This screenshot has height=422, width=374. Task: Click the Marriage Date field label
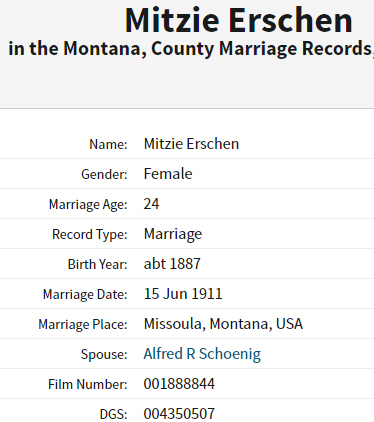coord(85,295)
